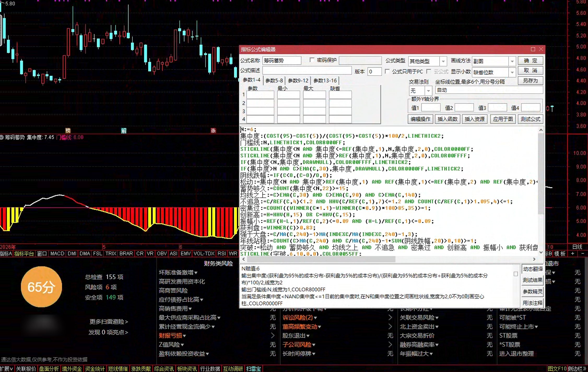Click the 榜 marker on the chart
The height and width of the screenshot is (372, 588).
point(68,130)
